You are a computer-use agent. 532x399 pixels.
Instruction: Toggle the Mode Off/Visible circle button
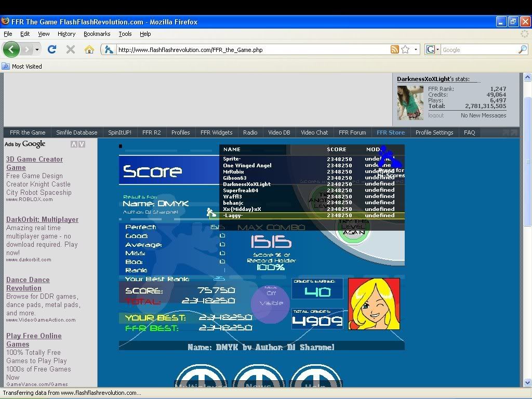pos(271,299)
